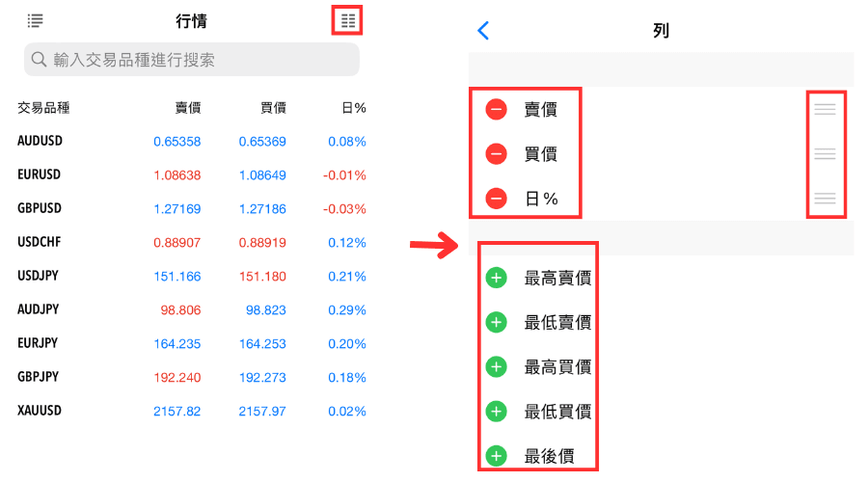Click USDCHF buy price 0.88919
This screenshot has width=868, height=482.
(x=262, y=243)
